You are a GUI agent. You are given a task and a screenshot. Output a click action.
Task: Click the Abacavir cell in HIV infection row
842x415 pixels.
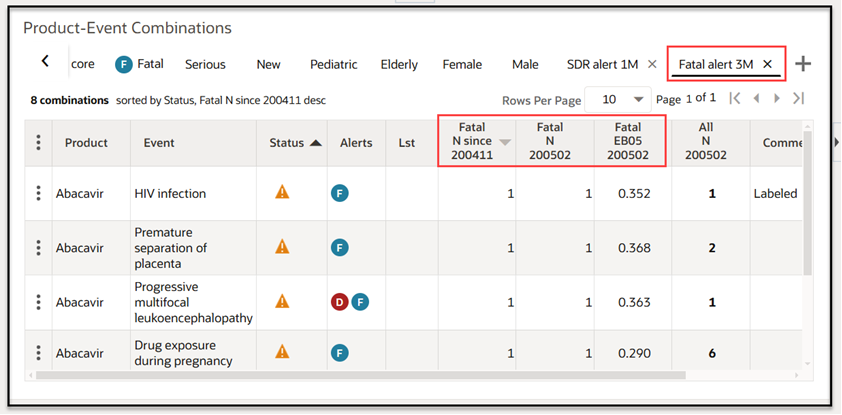tap(91, 193)
